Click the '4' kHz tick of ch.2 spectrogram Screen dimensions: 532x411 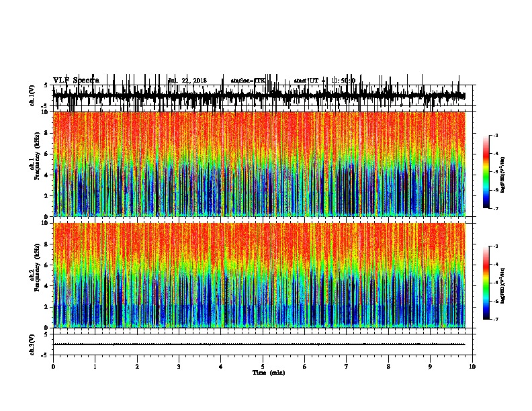pyautogui.click(x=47, y=286)
